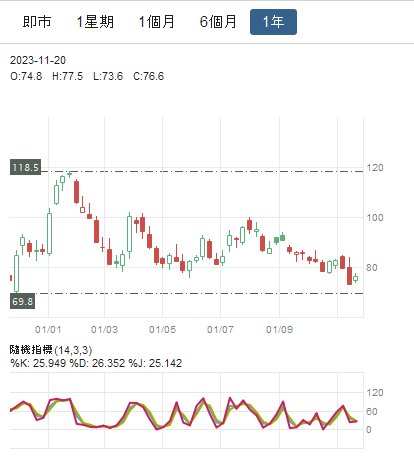Click the %K %D %J readout line
414x460 pixels.
coord(96,363)
